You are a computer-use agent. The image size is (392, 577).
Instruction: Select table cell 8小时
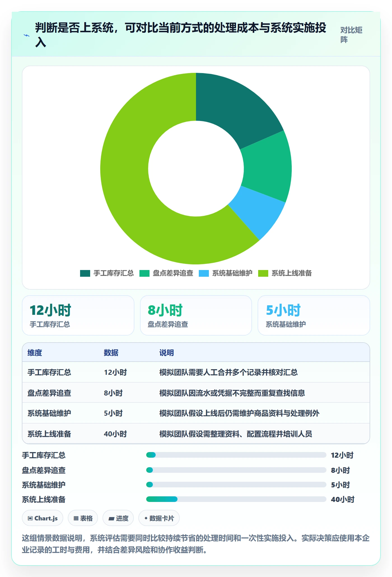coord(113,393)
